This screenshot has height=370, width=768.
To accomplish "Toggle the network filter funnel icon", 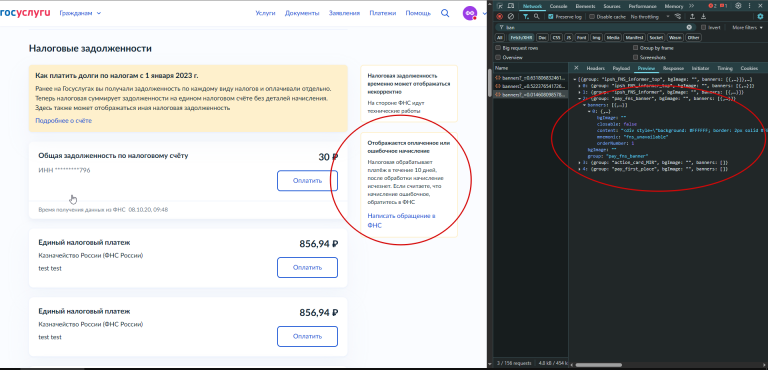I will [526, 16].
